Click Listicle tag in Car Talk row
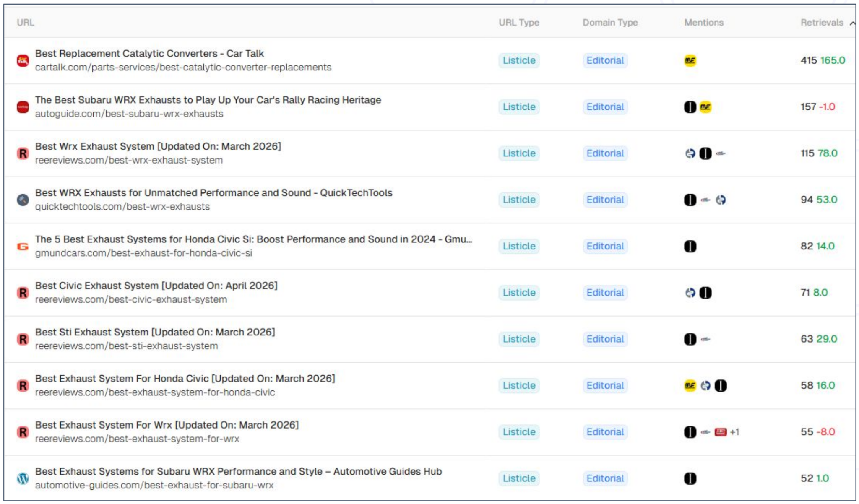Image resolution: width=859 pixels, height=504 pixels. point(518,60)
